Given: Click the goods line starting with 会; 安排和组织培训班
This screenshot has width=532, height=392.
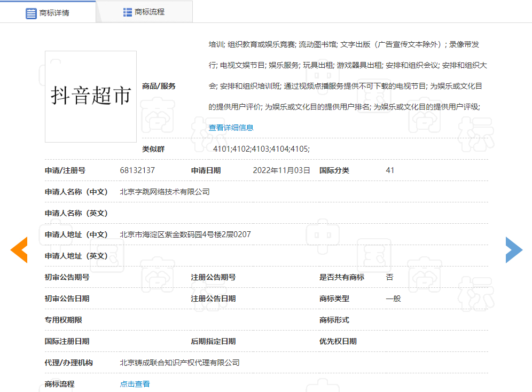Looking at the screenshot, I should [x=346, y=86].
